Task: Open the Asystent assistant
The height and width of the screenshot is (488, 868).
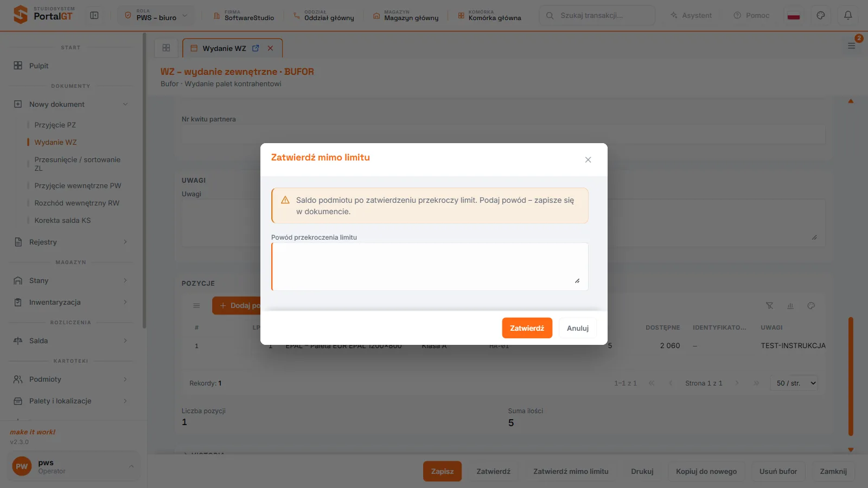Action: coord(691,16)
